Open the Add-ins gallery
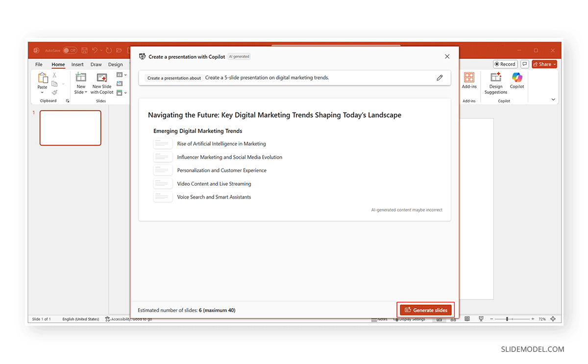 pyautogui.click(x=469, y=77)
